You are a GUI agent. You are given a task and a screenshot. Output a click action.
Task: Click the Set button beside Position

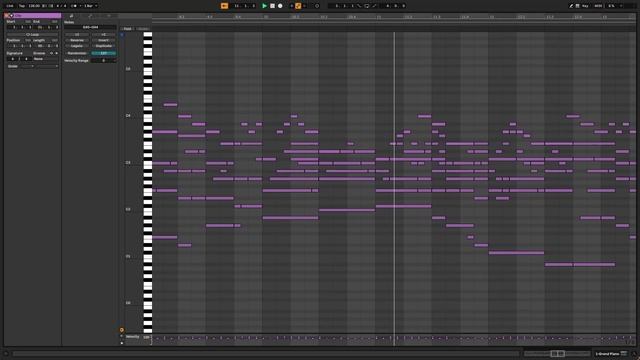click(x=28, y=40)
